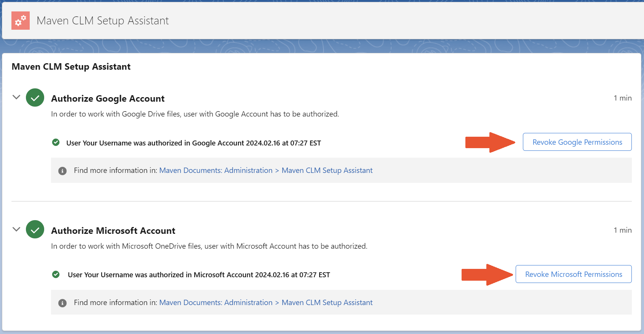Screen dimensions: 644x334
Task: Click the green completed checkmark for Google Account
Action: click(35, 97)
